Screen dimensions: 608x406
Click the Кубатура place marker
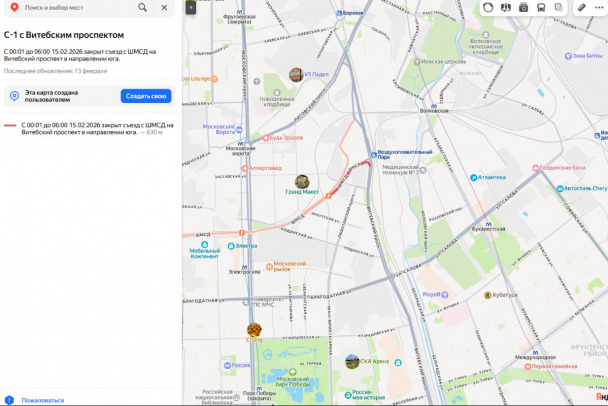488,296
